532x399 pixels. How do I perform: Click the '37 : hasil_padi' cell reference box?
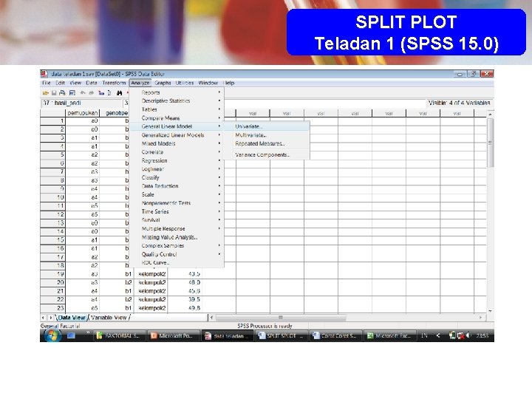click(81, 103)
